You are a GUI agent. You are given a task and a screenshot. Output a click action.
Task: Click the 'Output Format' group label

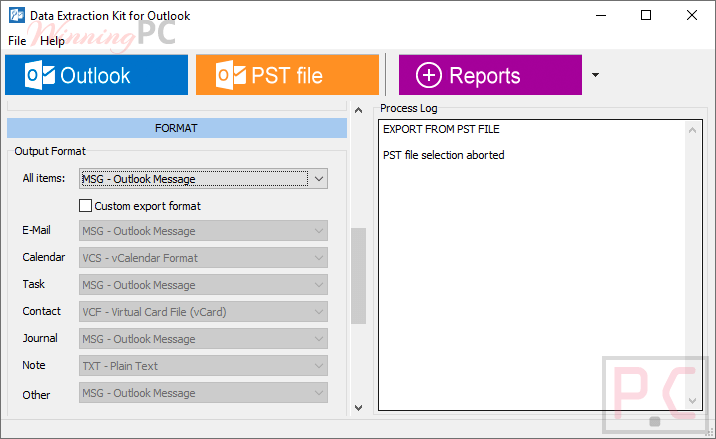[50, 151]
